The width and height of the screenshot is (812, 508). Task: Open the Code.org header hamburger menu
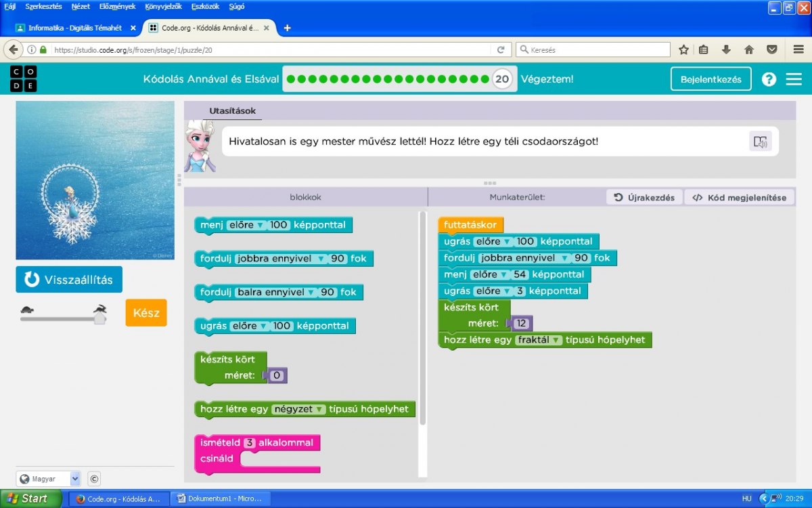point(794,79)
